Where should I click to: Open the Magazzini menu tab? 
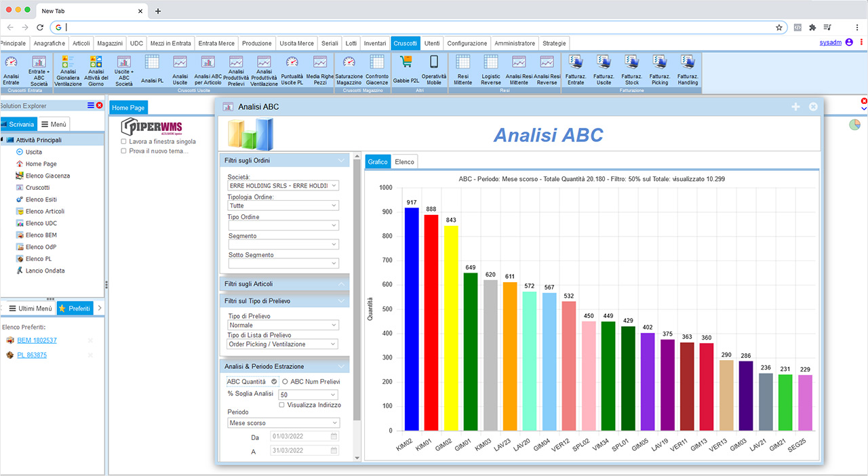click(110, 43)
